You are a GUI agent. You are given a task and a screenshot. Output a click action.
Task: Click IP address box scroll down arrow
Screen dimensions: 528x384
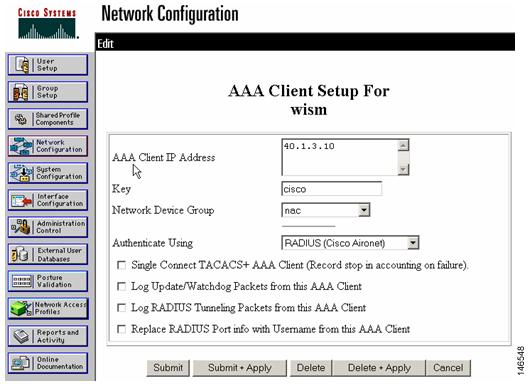403,169
